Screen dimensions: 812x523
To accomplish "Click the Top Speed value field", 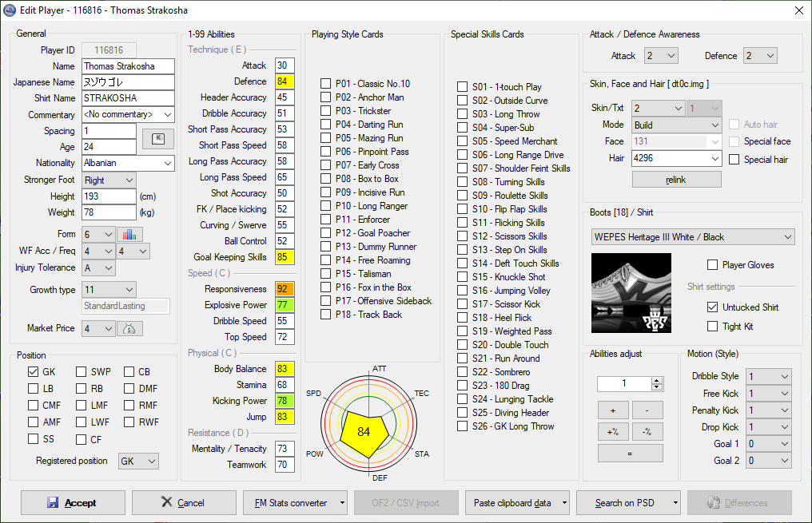I will (x=285, y=337).
